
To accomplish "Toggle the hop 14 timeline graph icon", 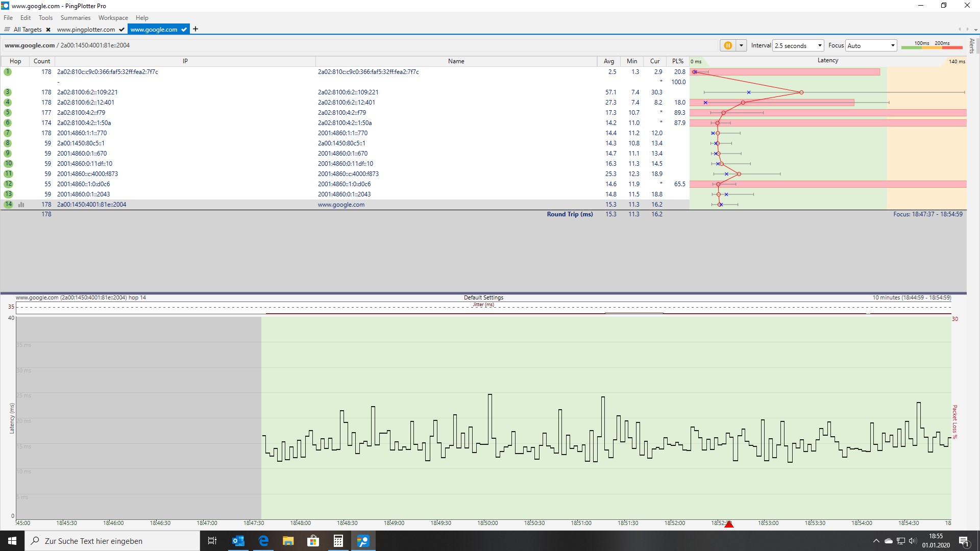I will (x=21, y=205).
